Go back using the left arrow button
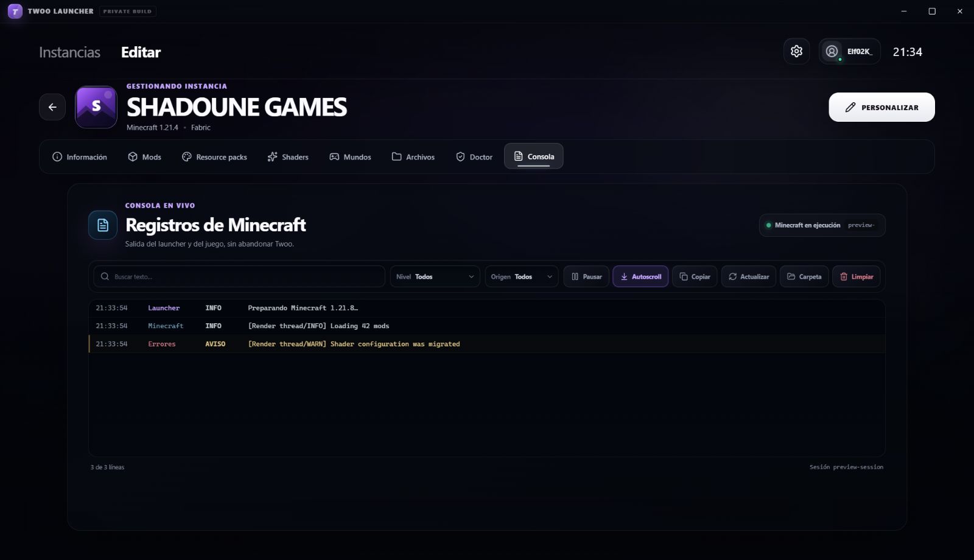974x560 pixels. tap(52, 107)
